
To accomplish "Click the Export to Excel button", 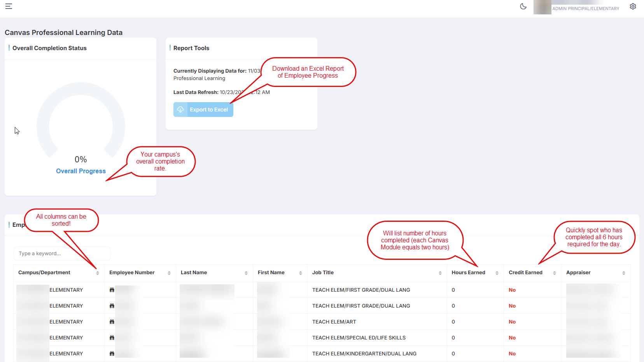I will (x=203, y=110).
